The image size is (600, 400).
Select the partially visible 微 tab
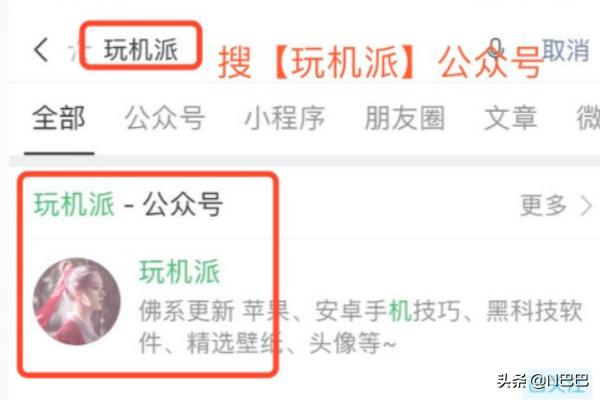[588, 118]
